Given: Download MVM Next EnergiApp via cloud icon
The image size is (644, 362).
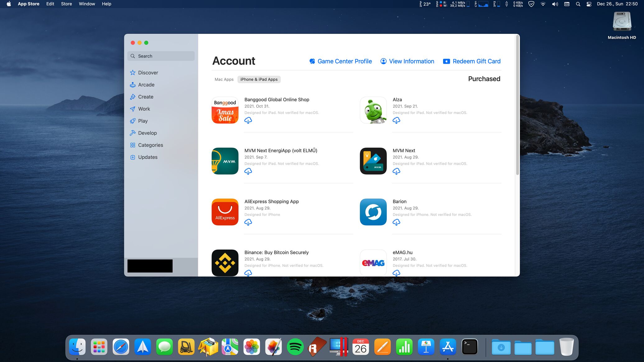Looking at the screenshot, I should click(248, 172).
